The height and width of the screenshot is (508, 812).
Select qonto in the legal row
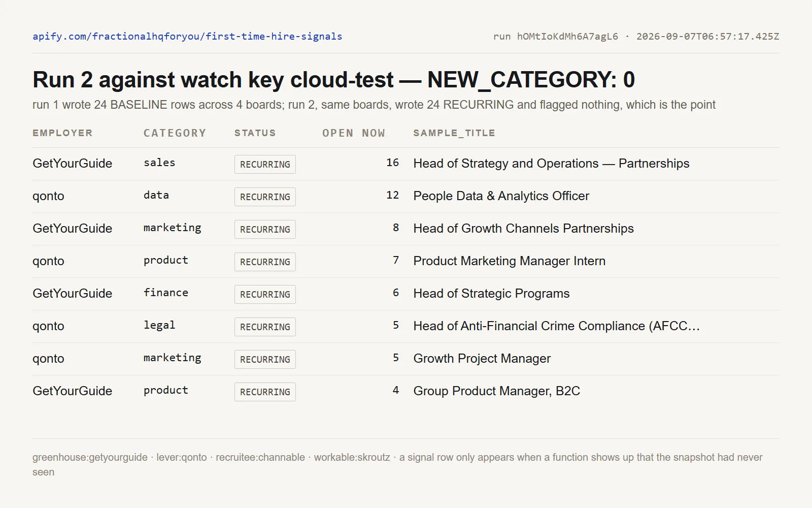[x=48, y=326]
